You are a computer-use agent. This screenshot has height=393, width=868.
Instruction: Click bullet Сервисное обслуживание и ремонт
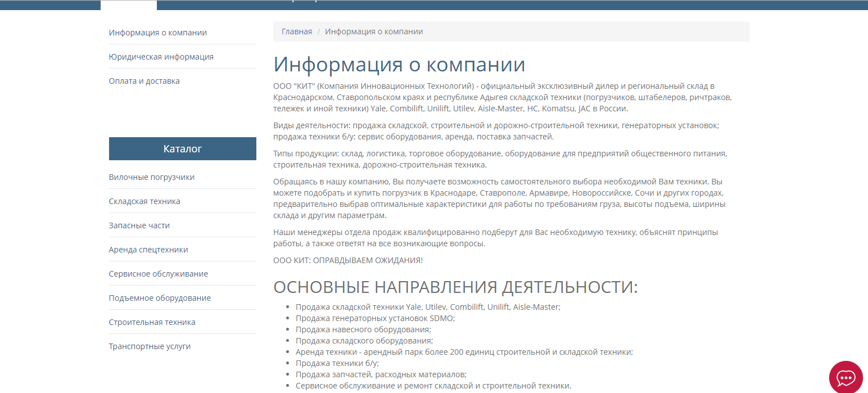433,386
